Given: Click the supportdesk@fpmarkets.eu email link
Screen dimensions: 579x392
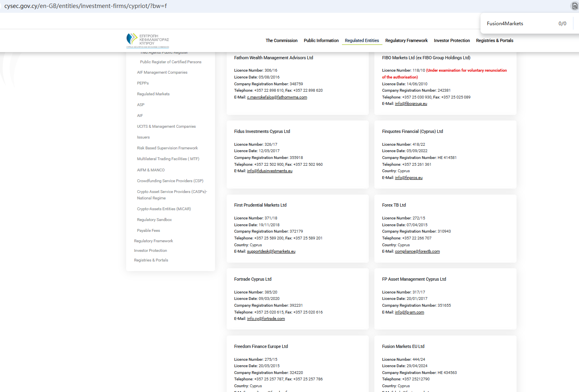Looking at the screenshot, I should pos(271,251).
